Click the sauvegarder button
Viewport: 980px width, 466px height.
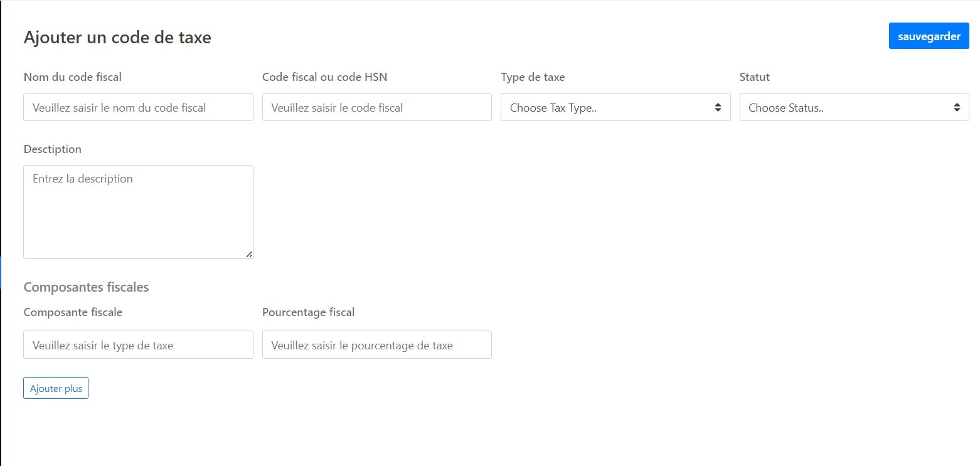929,36
